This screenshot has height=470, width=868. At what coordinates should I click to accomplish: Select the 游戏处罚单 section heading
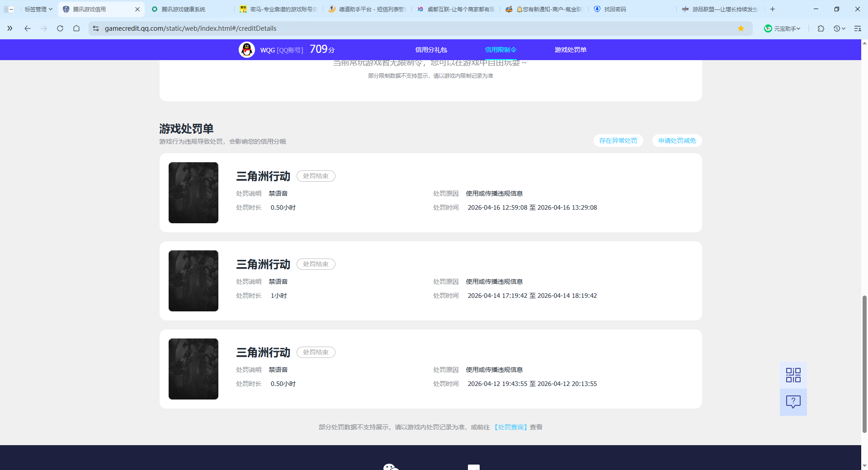pos(186,129)
